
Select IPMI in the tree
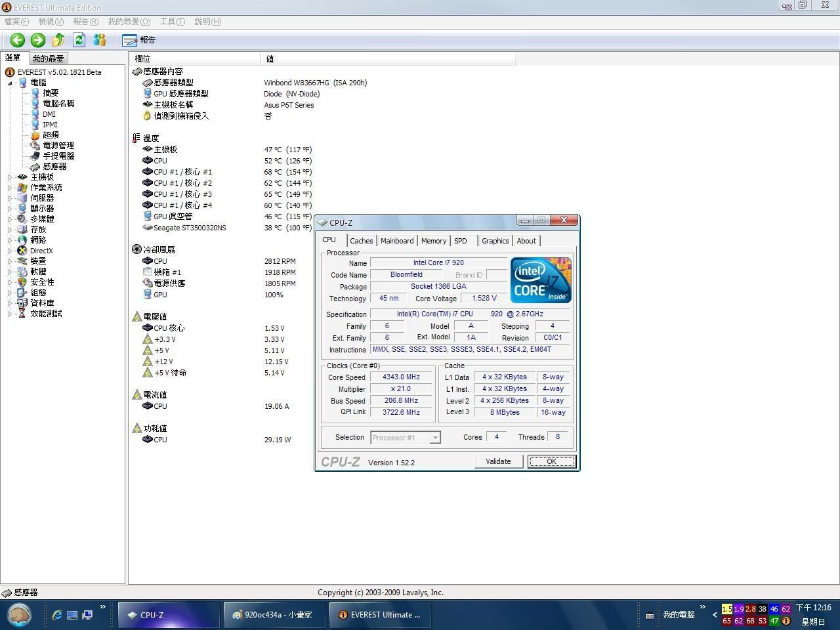[50, 125]
